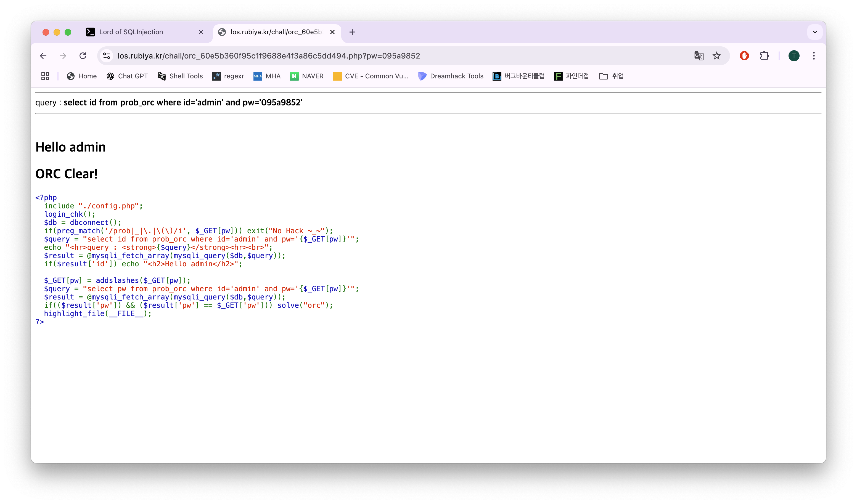The height and width of the screenshot is (504, 857).
Task: Close the los.rubiya.kr orc tab
Action: coord(333,32)
